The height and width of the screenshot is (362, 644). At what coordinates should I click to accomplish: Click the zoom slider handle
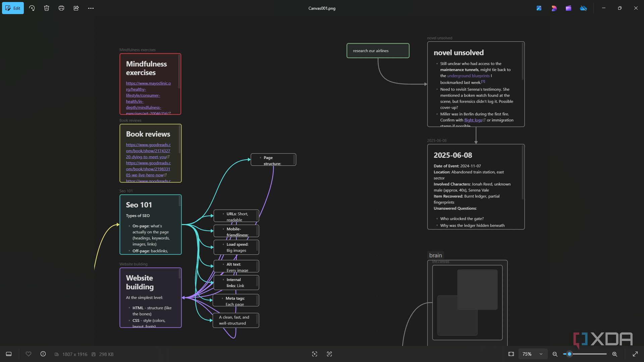(569, 354)
